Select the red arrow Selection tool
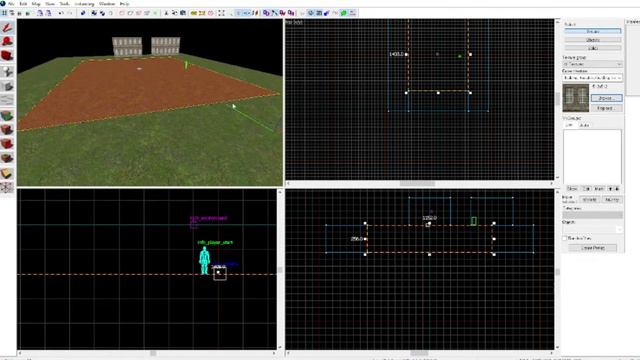 tap(7, 28)
